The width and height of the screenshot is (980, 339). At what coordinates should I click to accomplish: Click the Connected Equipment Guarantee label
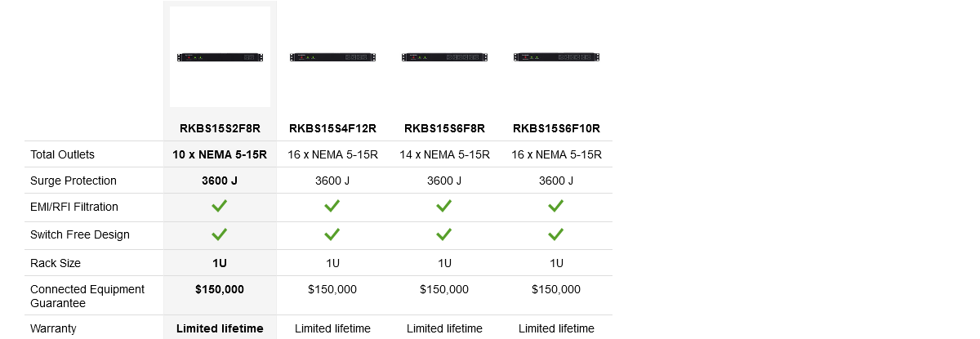87,296
